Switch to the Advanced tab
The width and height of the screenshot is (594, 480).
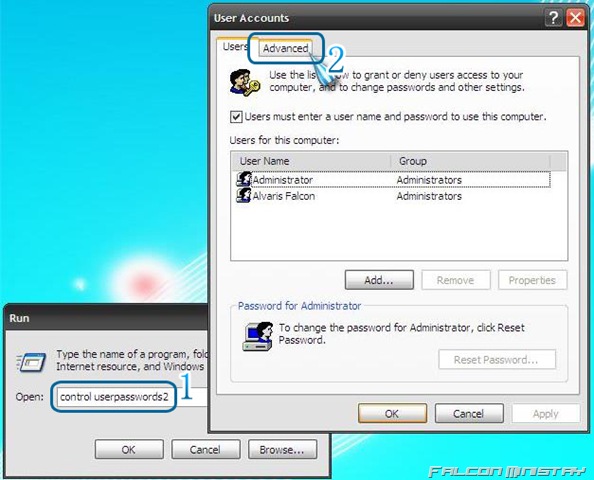coord(285,48)
